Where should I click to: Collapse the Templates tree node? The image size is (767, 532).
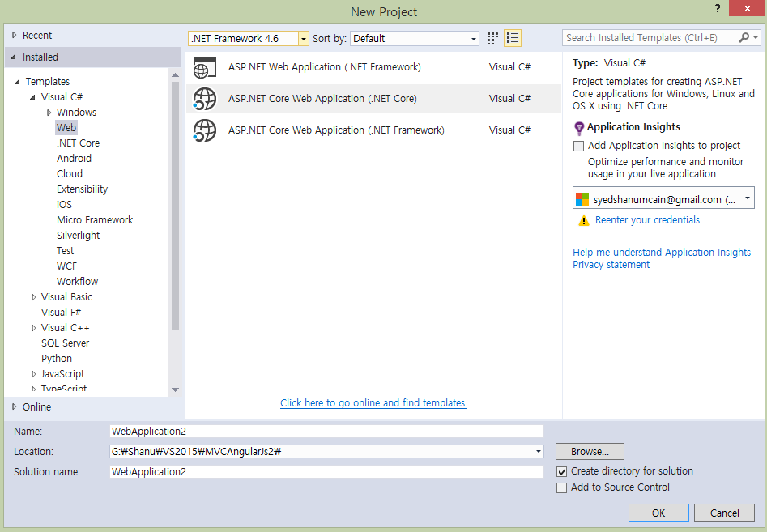point(17,82)
